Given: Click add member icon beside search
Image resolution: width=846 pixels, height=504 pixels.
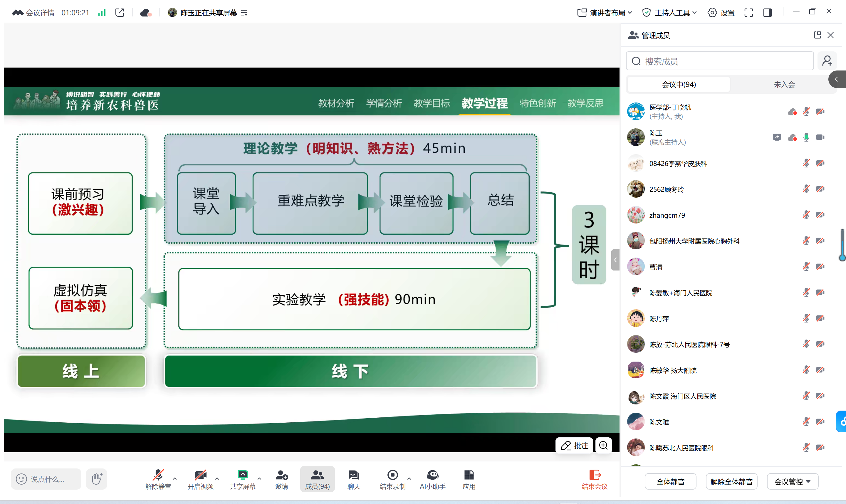Looking at the screenshot, I should (827, 61).
